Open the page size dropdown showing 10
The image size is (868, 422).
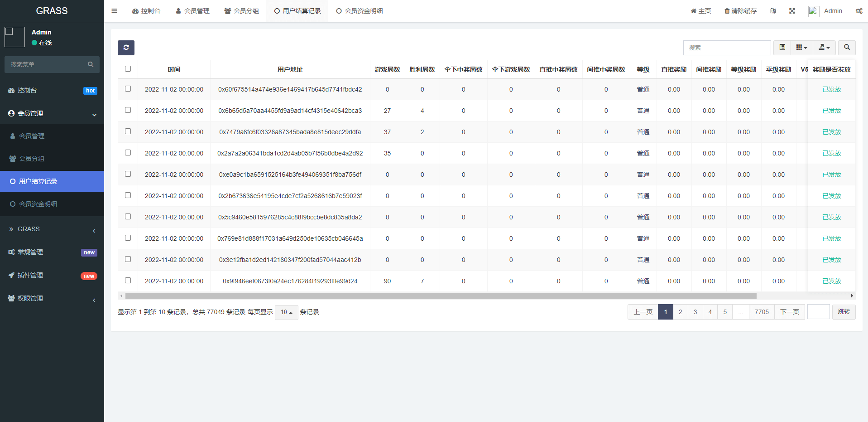coord(286,312)
